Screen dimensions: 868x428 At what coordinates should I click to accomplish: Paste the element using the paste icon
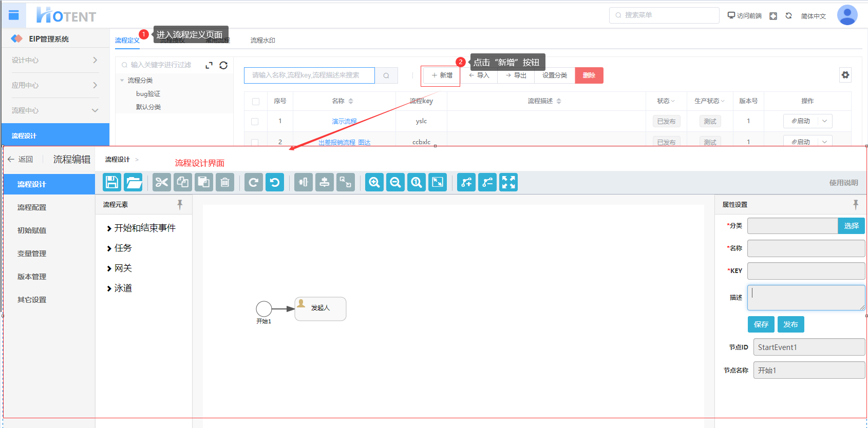pos(204,182)
